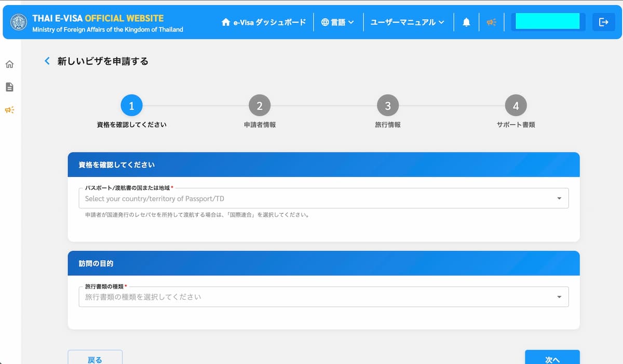Open the 言語 language dropdown
The image size is (623, 364).
coord(337,22)
